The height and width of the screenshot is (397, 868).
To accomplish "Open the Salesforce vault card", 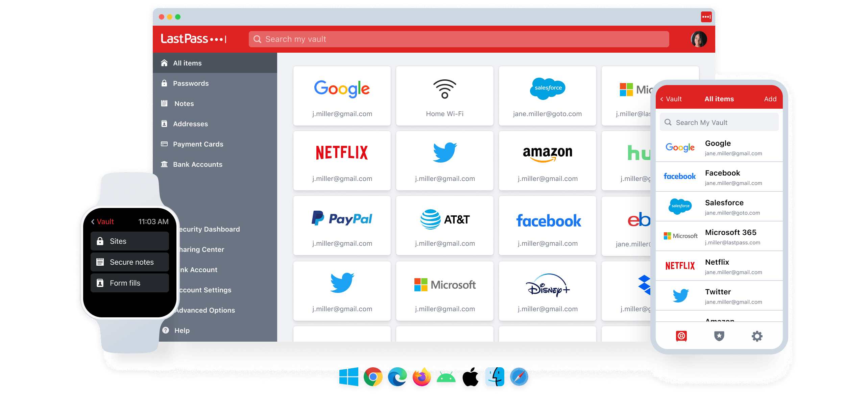I will coord(548,96).
